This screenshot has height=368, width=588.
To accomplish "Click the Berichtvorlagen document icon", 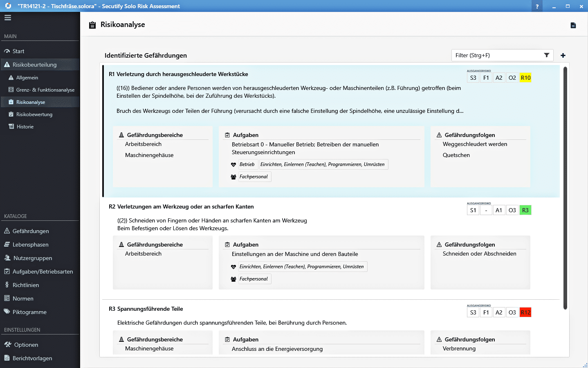I will pos(7,358).
